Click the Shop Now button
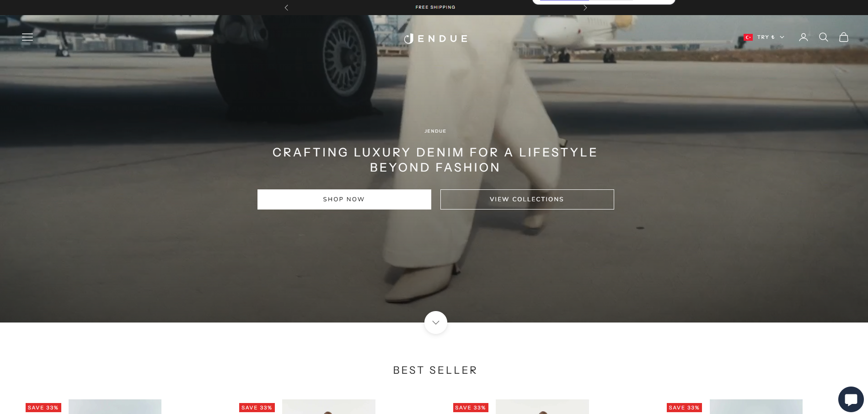The image size is (868, 414). [344, 199]
